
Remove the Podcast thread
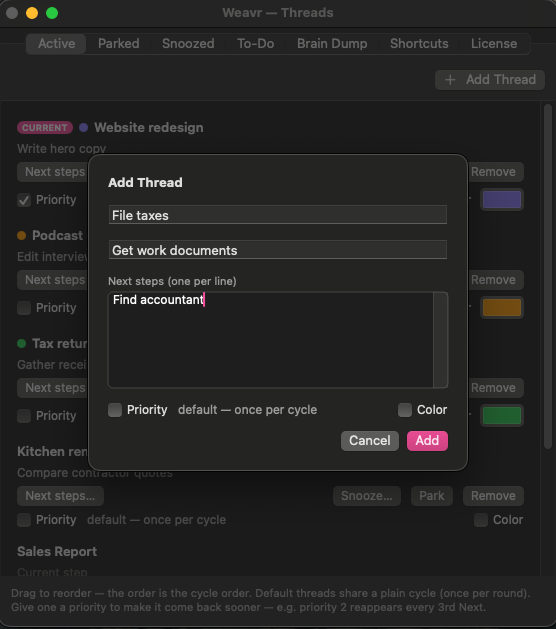pyautogui.click(x=496, y=280)
